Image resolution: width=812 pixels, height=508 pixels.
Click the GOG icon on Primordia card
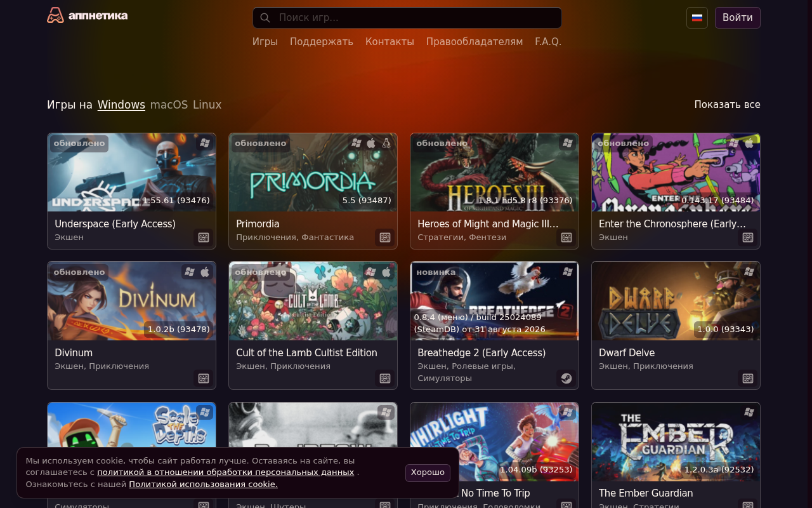click(x=385, y=237)
